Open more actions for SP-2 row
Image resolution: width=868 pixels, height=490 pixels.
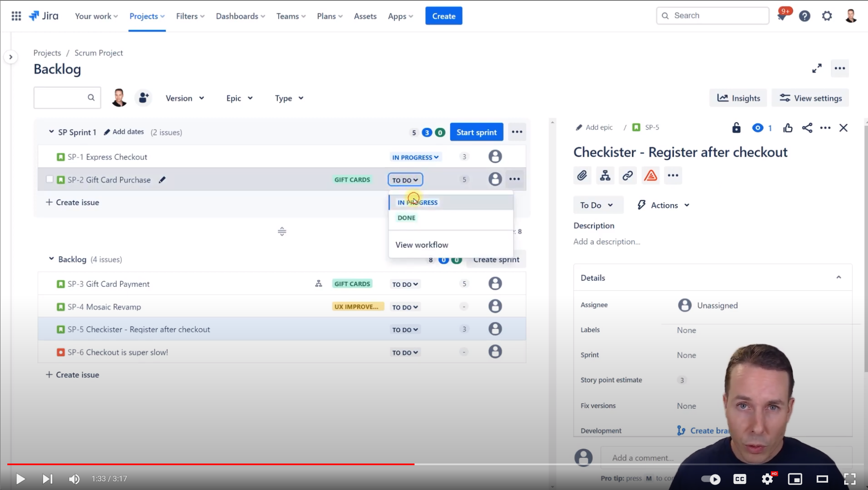(514, 179)
